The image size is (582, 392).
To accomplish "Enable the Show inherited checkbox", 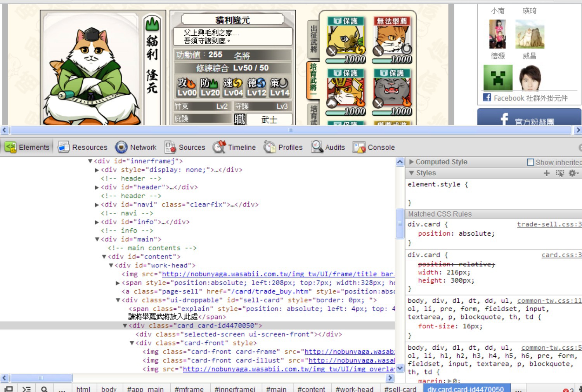I will coord(530,162).
